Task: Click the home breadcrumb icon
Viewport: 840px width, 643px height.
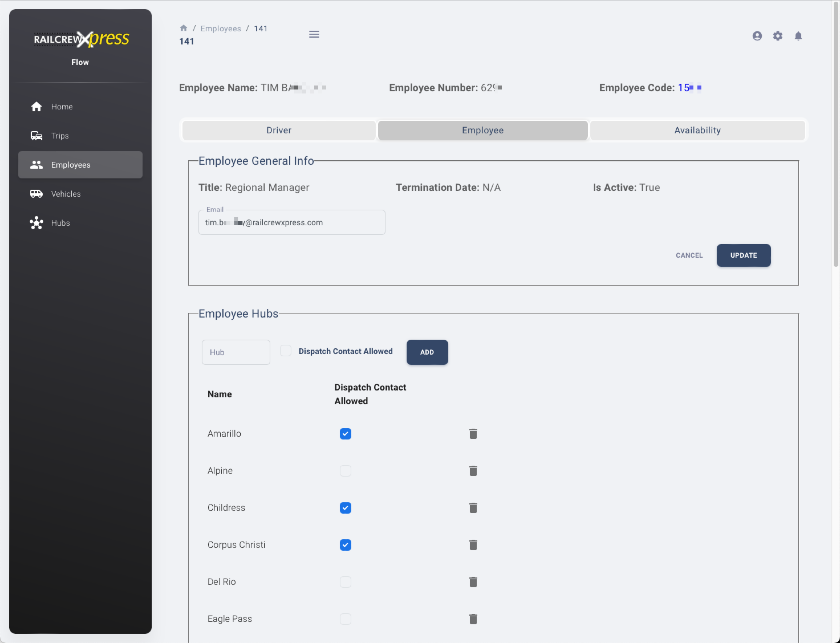Action: point(183,28)
